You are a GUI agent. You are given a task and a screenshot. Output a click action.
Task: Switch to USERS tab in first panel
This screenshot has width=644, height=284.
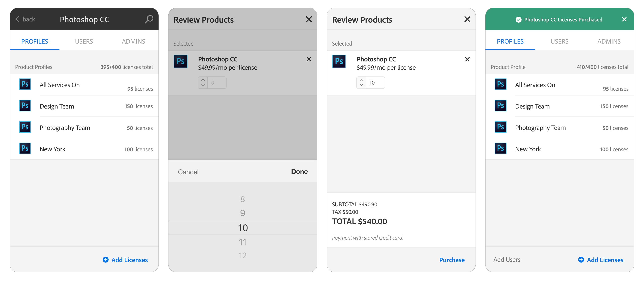pyautogui.click(x=84, y=41)
